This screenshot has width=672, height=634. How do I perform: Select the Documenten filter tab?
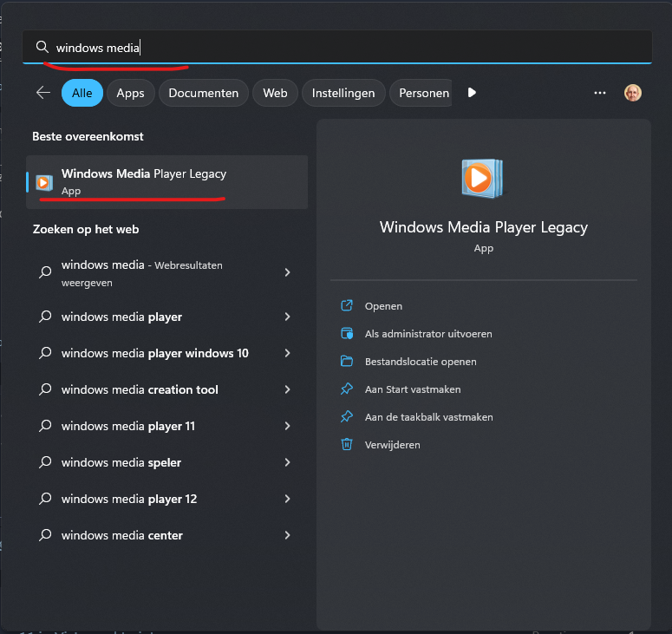(204, 93)
